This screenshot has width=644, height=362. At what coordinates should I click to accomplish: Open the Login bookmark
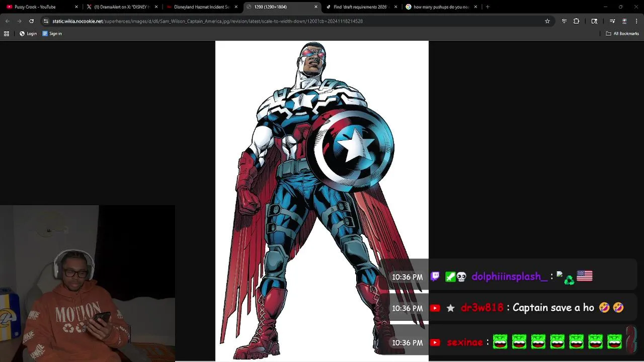28,34
